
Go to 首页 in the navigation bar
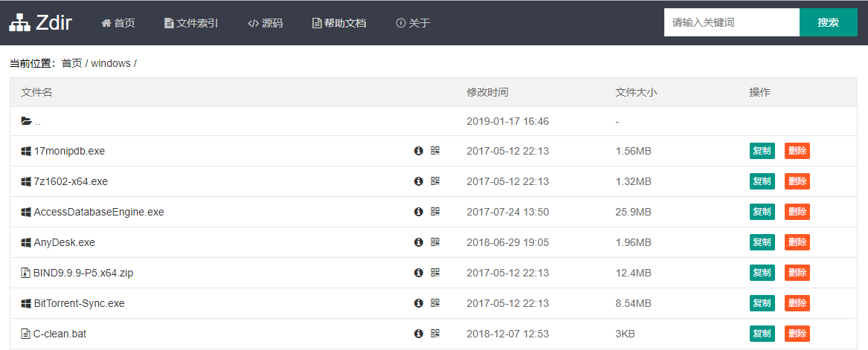click(x=118, y=23)
